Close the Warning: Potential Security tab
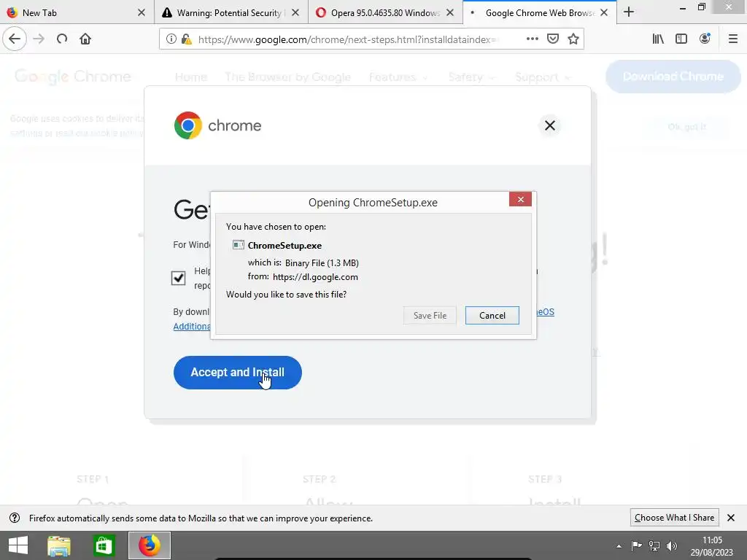Screen dimensions: 747x560 coord(295,12)
